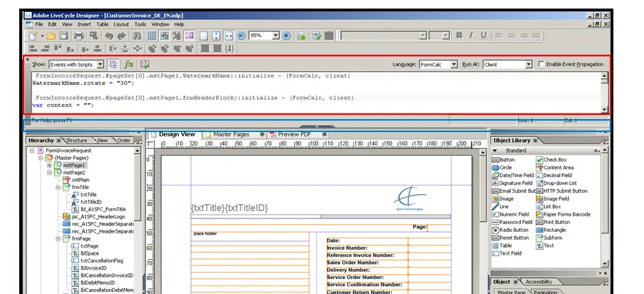
Task: Select txtCancellationFlag in the hierarchy
Action: [102, 260]
